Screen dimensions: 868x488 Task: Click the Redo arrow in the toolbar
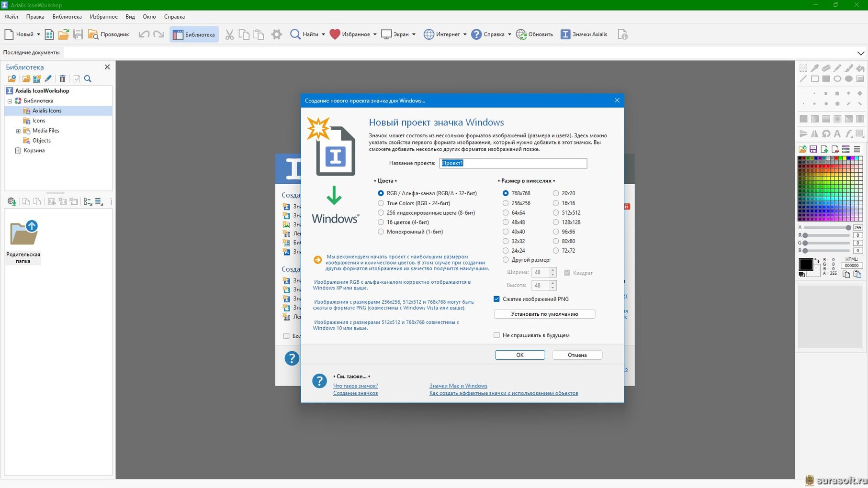(x=158, y=34)
